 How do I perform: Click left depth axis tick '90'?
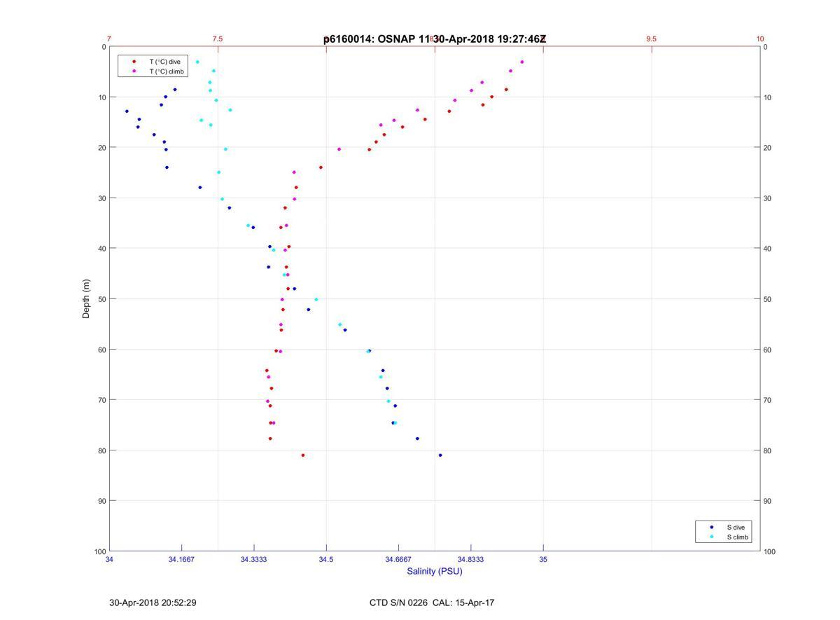pos(102,501)
